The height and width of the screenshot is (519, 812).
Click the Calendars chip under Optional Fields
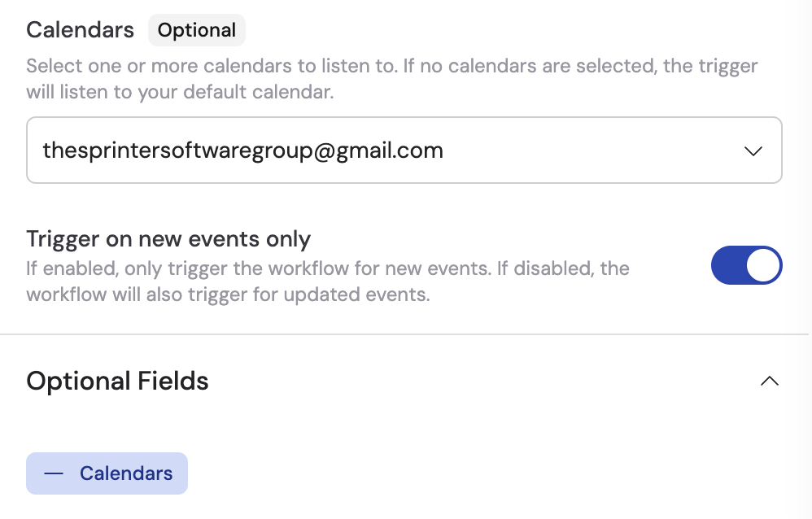coord(107,473)
